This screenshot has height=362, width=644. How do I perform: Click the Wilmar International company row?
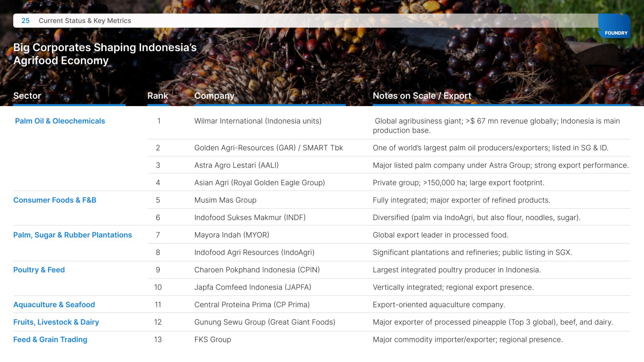(x=258, y=121)
